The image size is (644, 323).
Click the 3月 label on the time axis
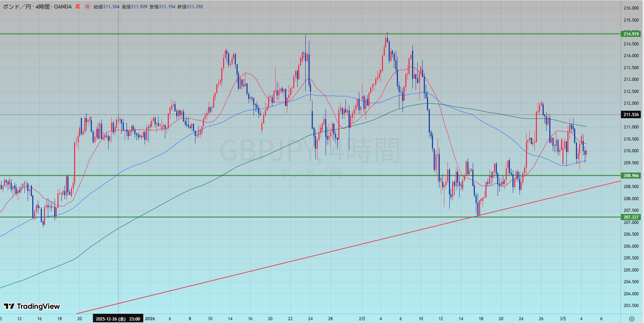click(x=562, y=319)
